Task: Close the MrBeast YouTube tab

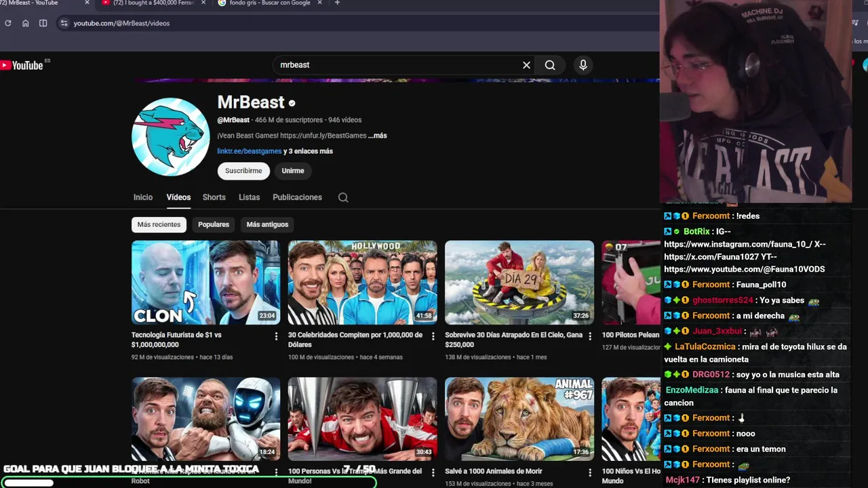Action: (x=87, y=3)
